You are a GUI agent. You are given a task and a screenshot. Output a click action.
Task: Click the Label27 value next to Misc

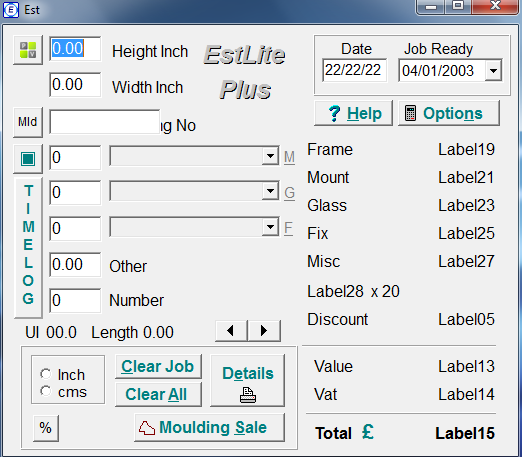466,261
